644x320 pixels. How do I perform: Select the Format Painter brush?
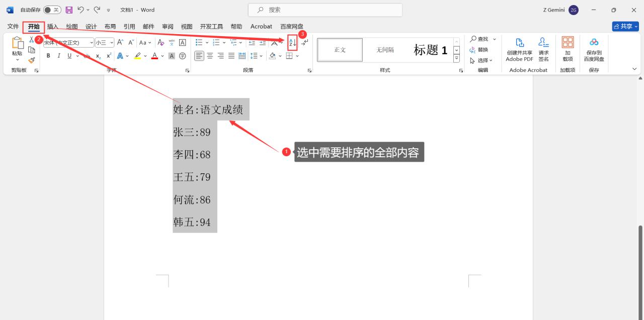click(x=31, y=60)
